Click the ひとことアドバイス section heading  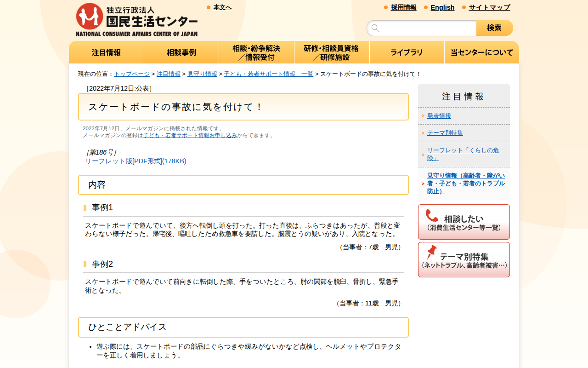pyautogui.click(x=243, y=327)
